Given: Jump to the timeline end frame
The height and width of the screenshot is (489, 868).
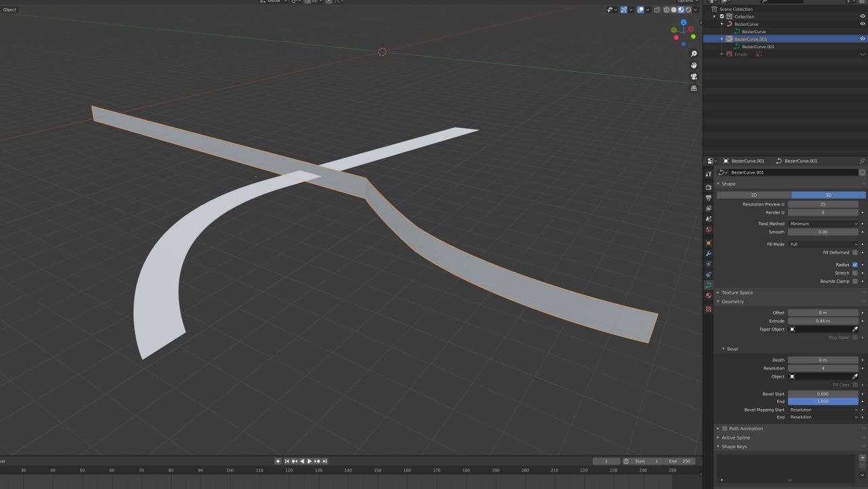Looking at the screenshot, I should click(x=325, y=461).
